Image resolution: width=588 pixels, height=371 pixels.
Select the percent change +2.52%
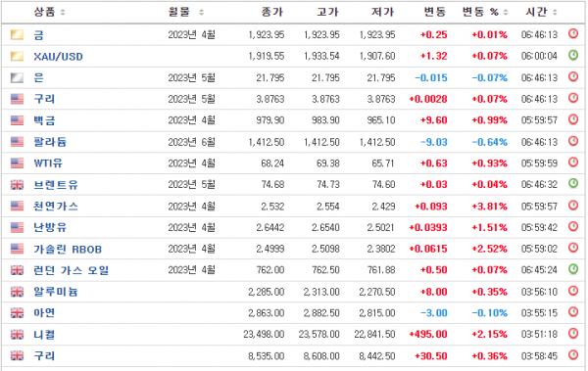coord(489,250)
